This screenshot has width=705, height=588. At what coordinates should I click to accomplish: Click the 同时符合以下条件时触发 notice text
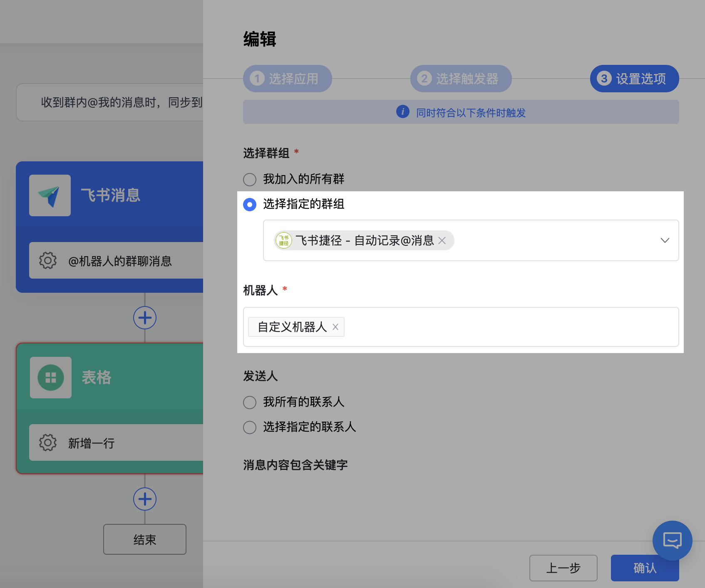471,113
